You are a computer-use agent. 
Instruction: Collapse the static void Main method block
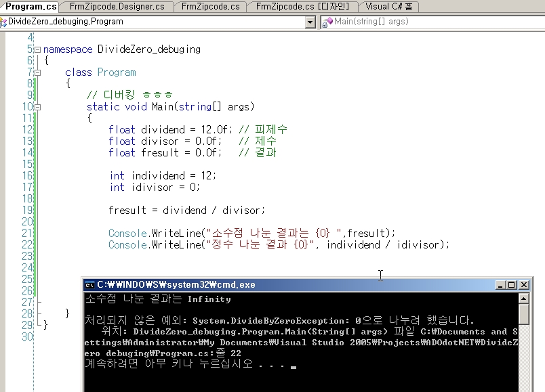point(37,107)
